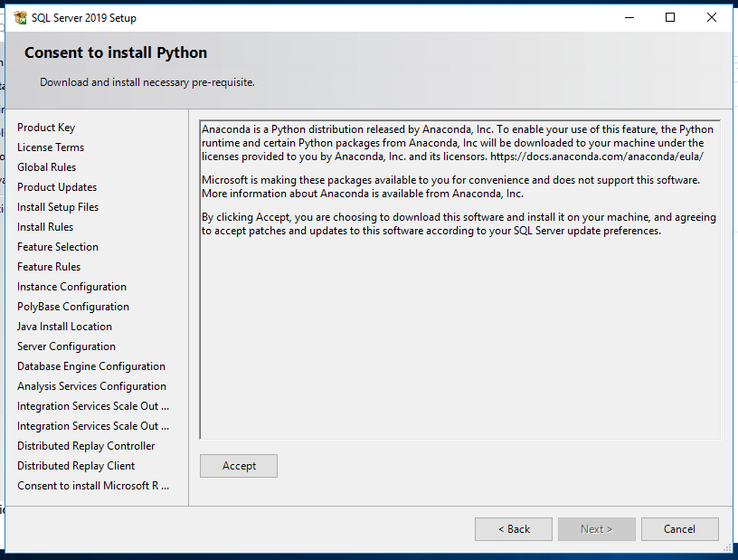
Task: Close the SQL Server 2019 Setup window
Action: point(712,18)
